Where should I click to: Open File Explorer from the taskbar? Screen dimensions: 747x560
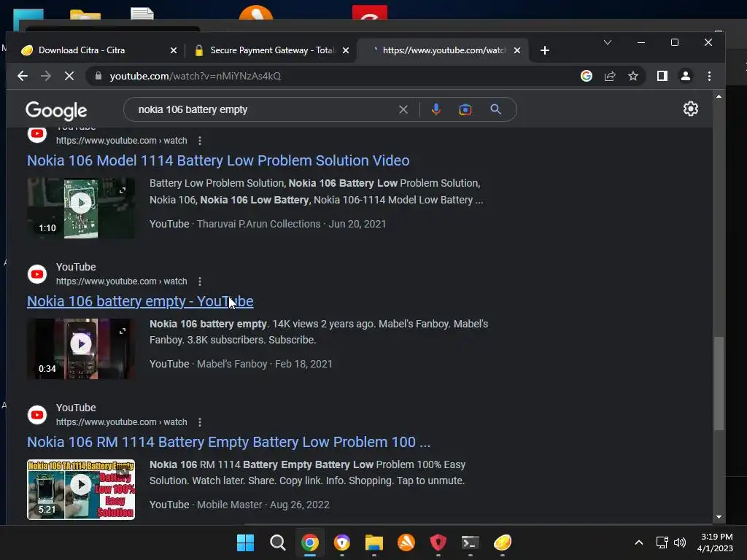click(x=374, y=542)
